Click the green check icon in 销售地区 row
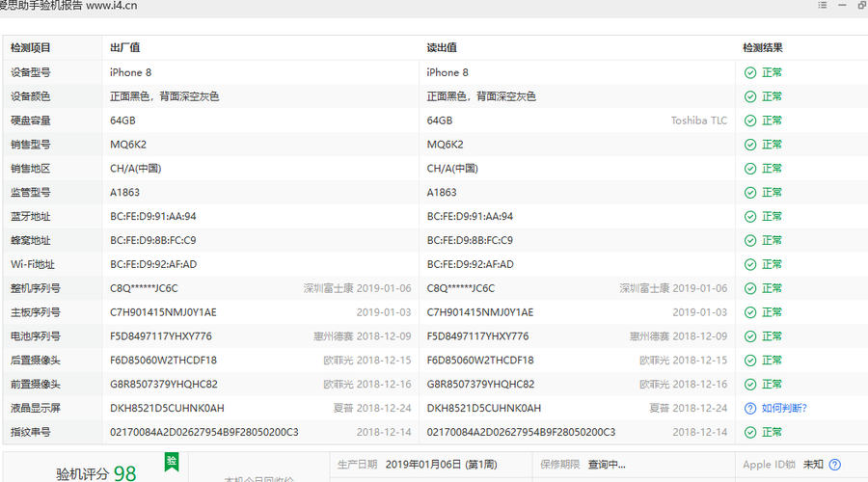 pyautogui.click(x=750, y=169)
